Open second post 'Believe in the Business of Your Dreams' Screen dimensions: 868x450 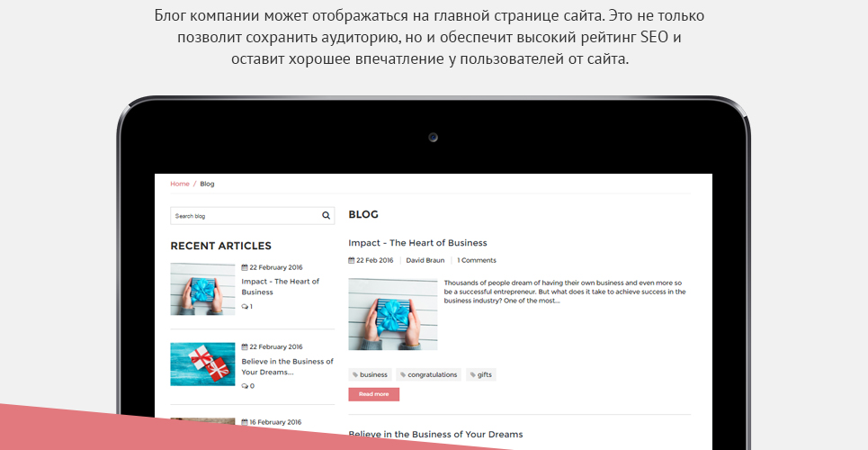pos(435,434)
